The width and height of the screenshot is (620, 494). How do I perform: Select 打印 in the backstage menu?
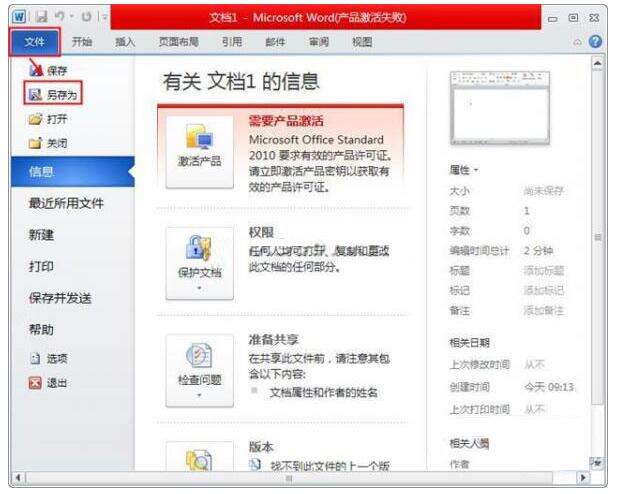(x=41, y=267)
